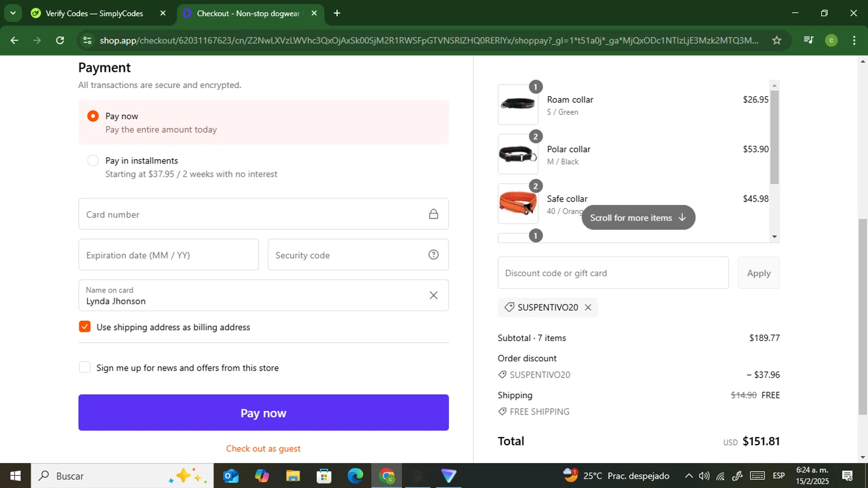Clear the Name on card field with X
868x488 pixels.
point(433,295)
